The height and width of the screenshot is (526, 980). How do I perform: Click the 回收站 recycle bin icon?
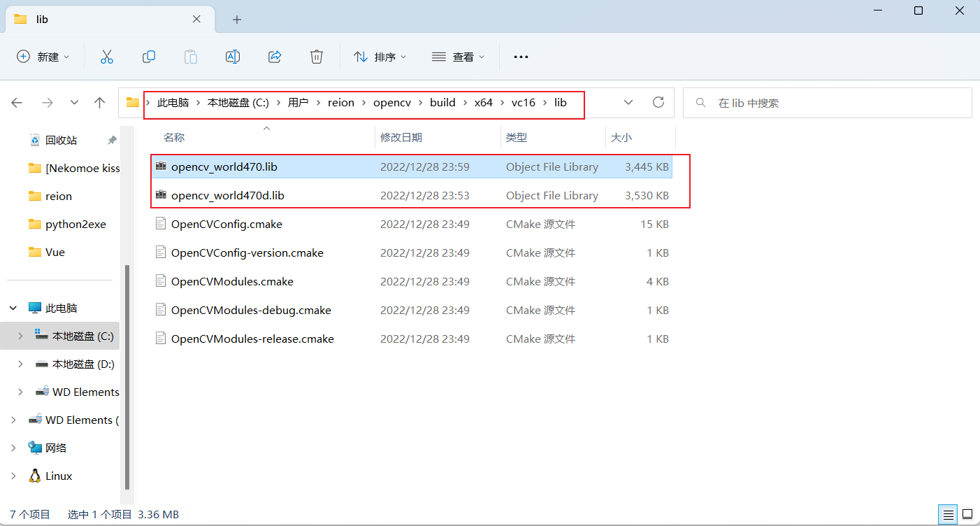(35, 140)
